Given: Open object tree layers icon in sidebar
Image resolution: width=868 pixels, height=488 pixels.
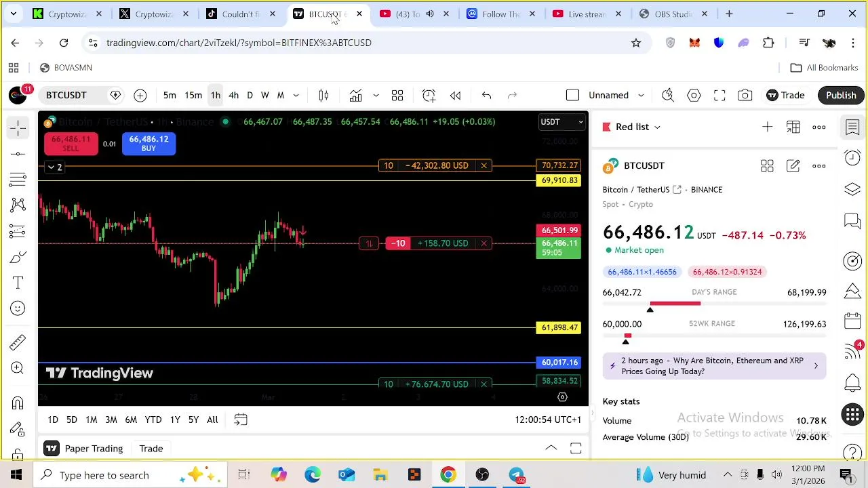Looking at the screenshot, I should tap(852, 189).
